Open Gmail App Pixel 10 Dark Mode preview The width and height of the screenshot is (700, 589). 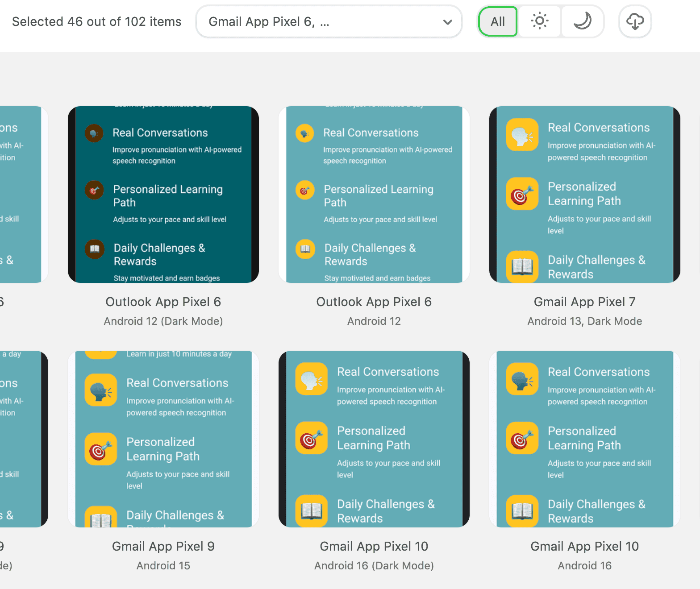(x=374, y=439)
